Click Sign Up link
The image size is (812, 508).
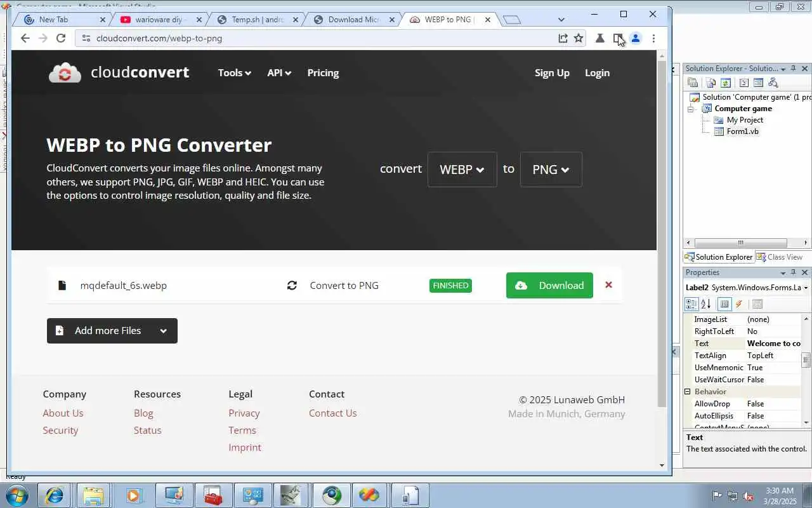tap(552, 73)
